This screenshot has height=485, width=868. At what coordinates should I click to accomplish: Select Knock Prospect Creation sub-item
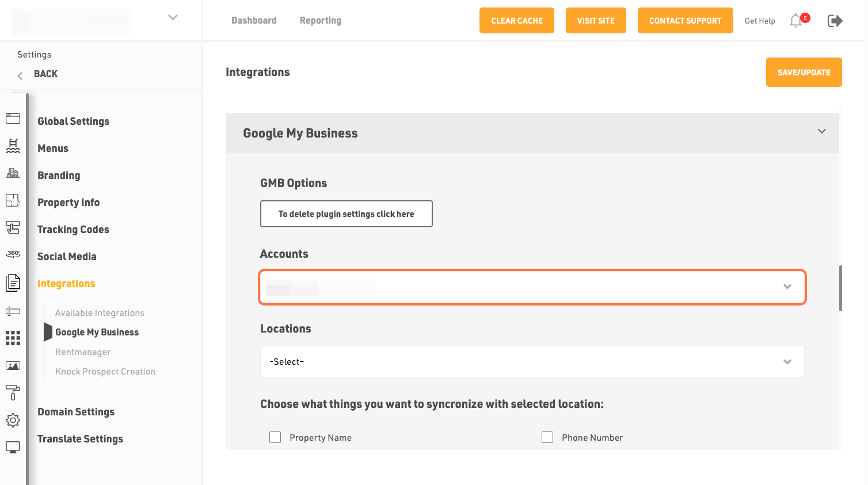(x=105, y=372)
